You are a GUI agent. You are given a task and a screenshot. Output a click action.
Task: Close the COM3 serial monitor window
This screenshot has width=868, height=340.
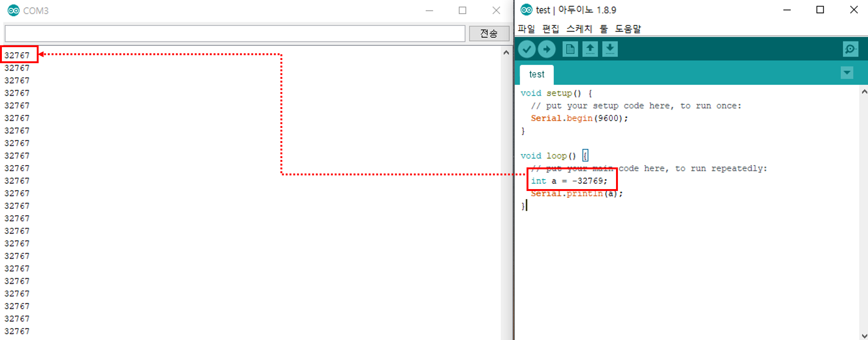[496, 10]
